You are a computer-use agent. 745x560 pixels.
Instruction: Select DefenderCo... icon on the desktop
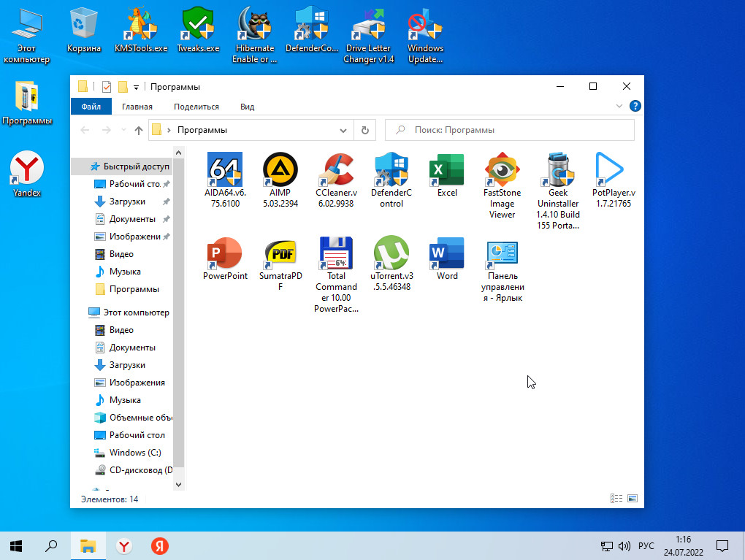pyautogui.click(x=312, y=24)
